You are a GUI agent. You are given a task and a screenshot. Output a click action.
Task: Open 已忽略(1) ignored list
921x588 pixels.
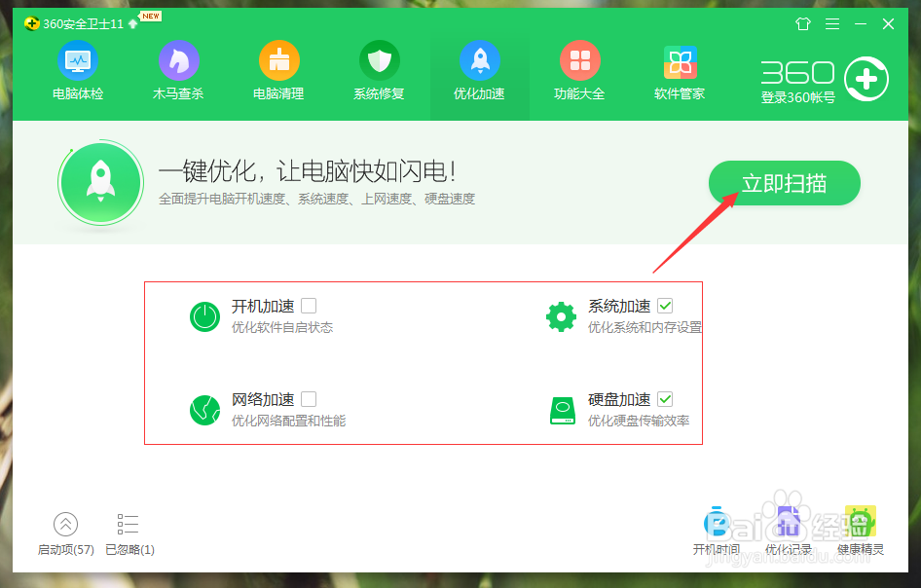point(129,533)
